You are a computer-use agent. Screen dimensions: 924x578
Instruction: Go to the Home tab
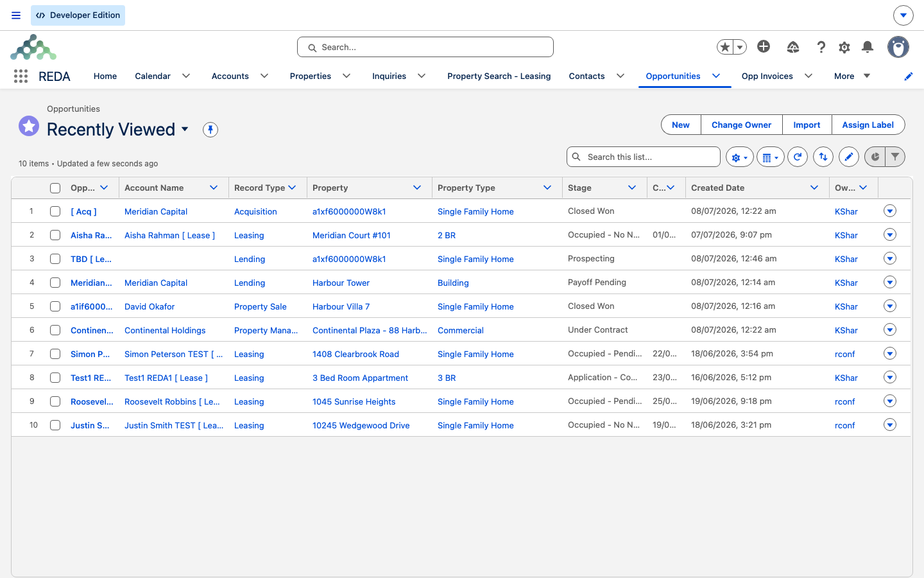pyautogui.click(x=105, y=76)
